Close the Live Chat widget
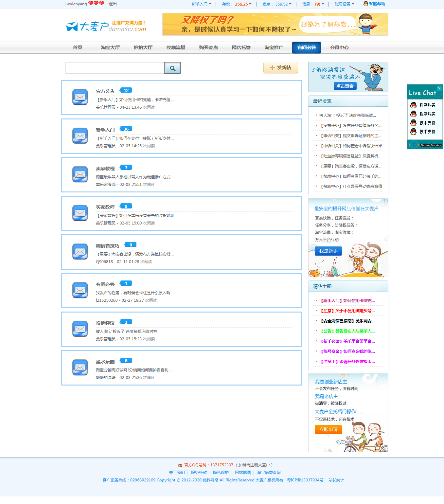 (439, 88)
